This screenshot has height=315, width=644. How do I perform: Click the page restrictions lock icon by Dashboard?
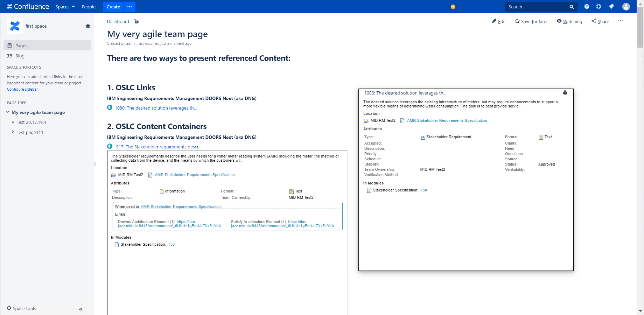click(136, 21)
